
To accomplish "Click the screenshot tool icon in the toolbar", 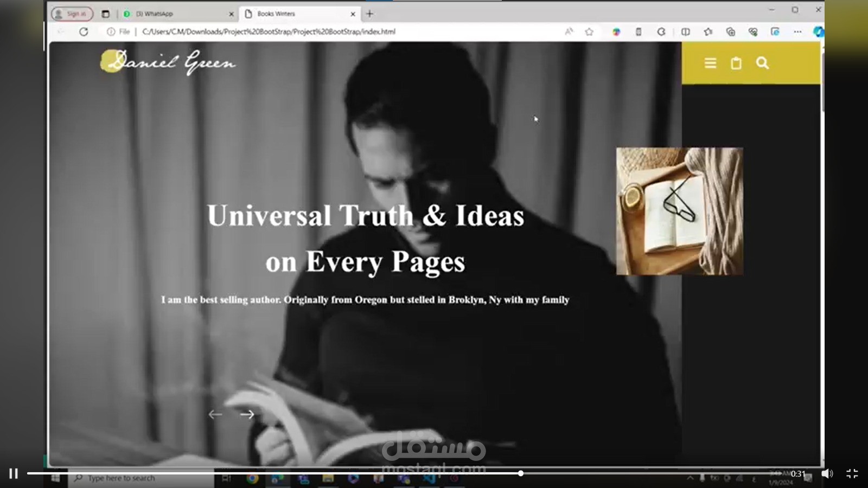I will click(x=775, y=31).
